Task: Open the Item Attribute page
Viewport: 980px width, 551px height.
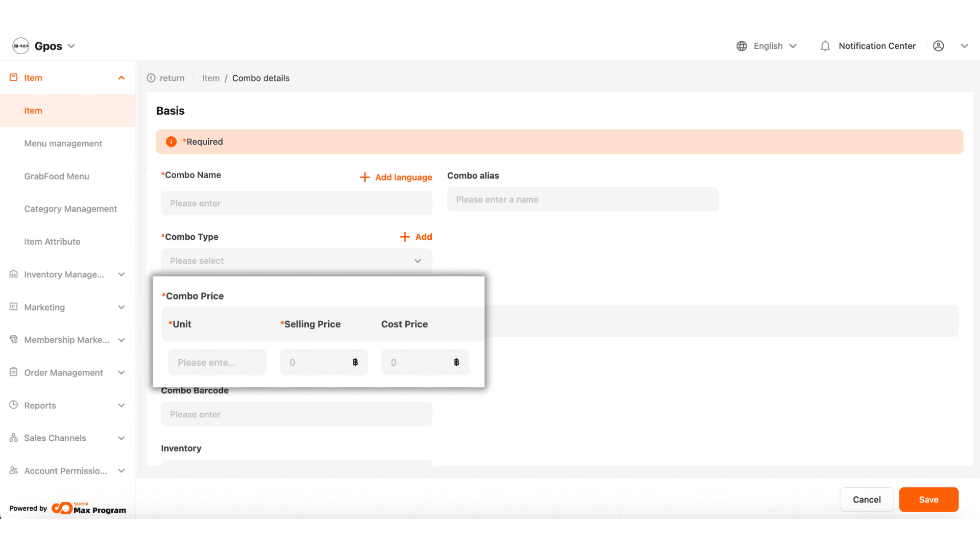Action: (52, 241)
